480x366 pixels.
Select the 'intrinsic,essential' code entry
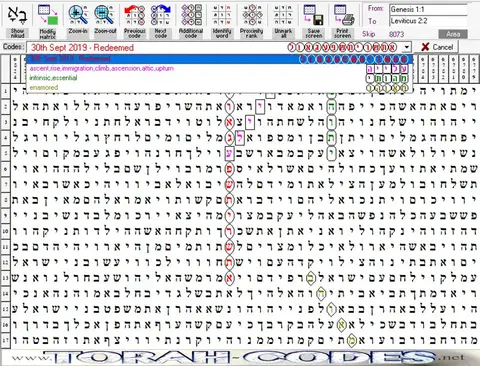219,78
